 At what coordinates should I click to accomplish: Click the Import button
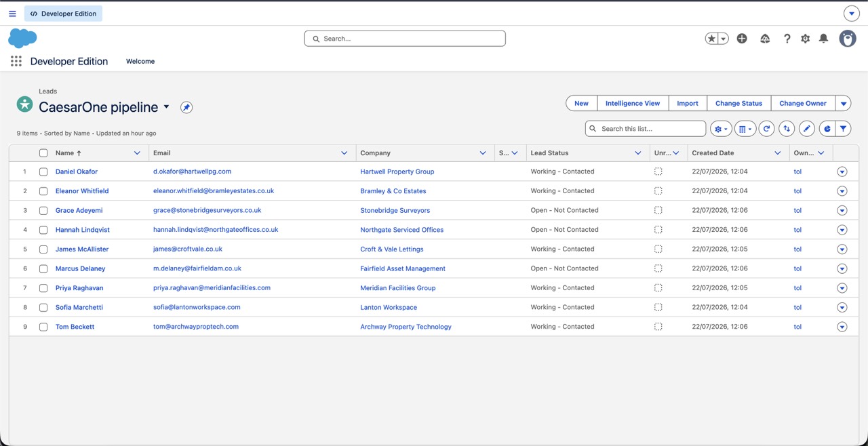(688, 104)
